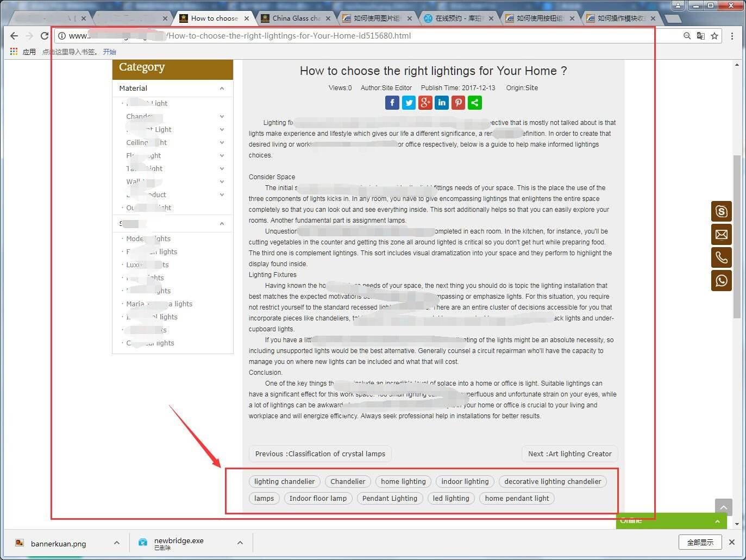Click the LinkedIn share icon
The height and width of the screenshot is (560, 746).
pos(442,103)
